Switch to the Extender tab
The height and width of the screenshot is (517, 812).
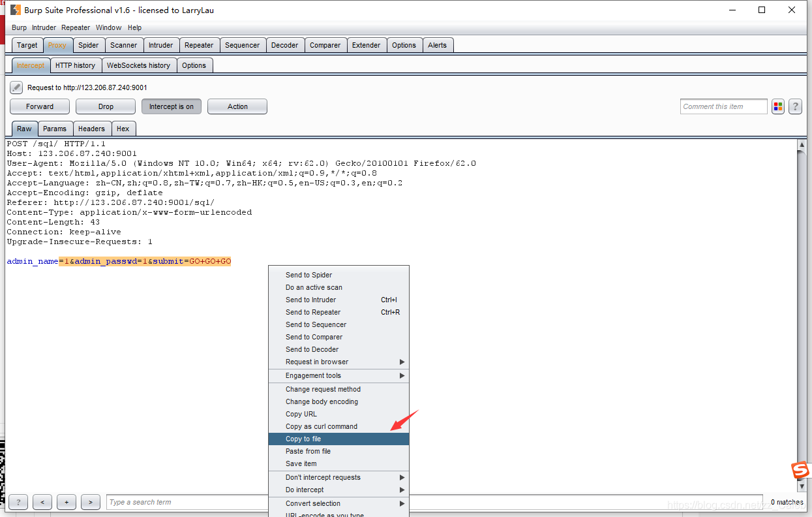tap(367, 45)
